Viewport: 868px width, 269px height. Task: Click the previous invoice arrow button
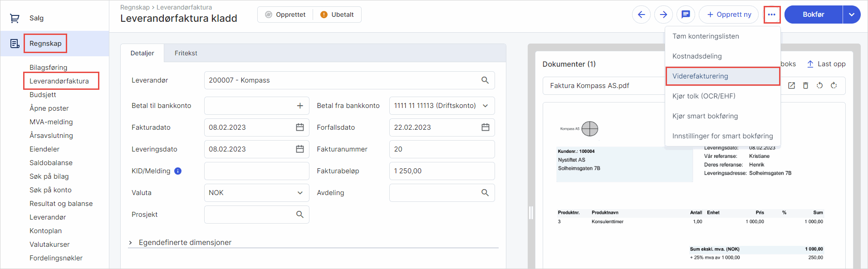(641, 15)
